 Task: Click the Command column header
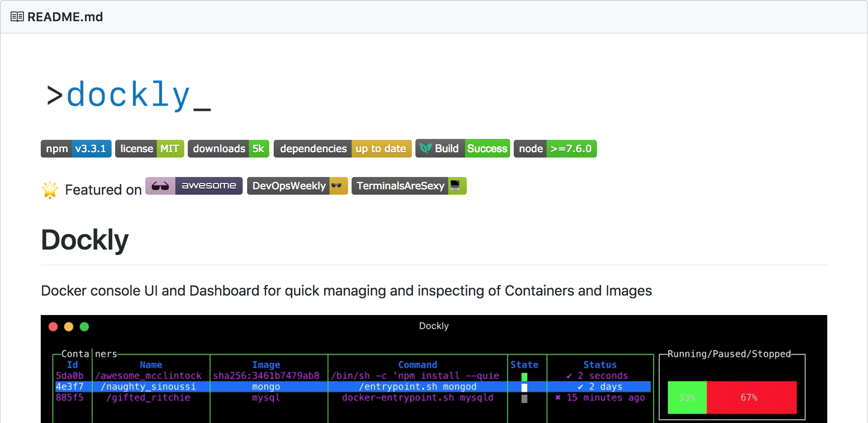click(x=418, y=365)
